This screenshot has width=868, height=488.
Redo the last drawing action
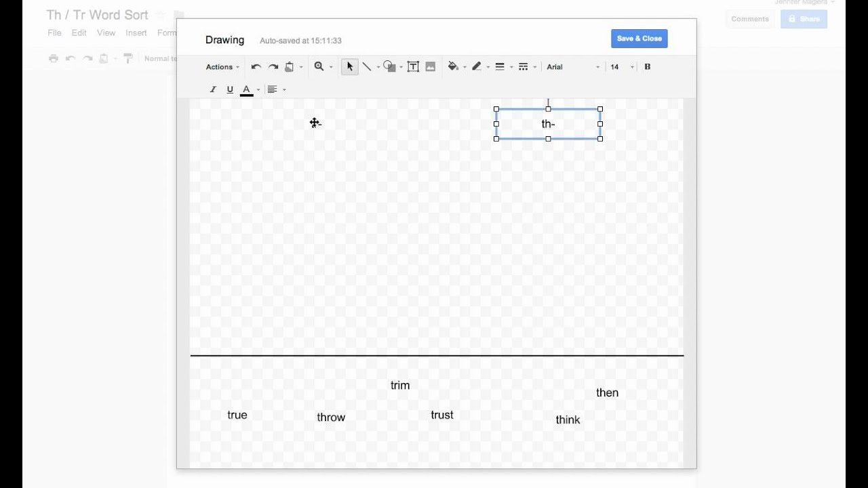(x=273, y=66)
